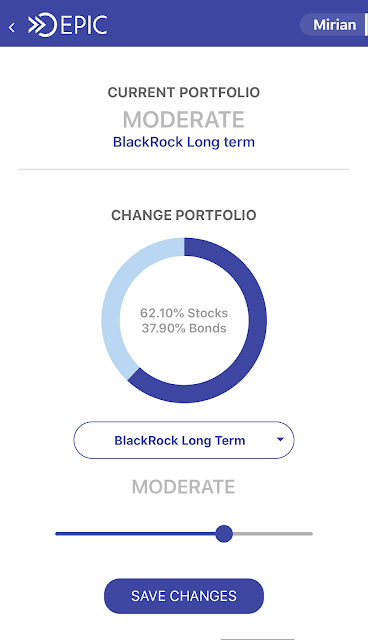This screenshot has height=640, width=368.
Task: Click the 62.10% Stocks label in chart
Action: (x=184, y=313)
